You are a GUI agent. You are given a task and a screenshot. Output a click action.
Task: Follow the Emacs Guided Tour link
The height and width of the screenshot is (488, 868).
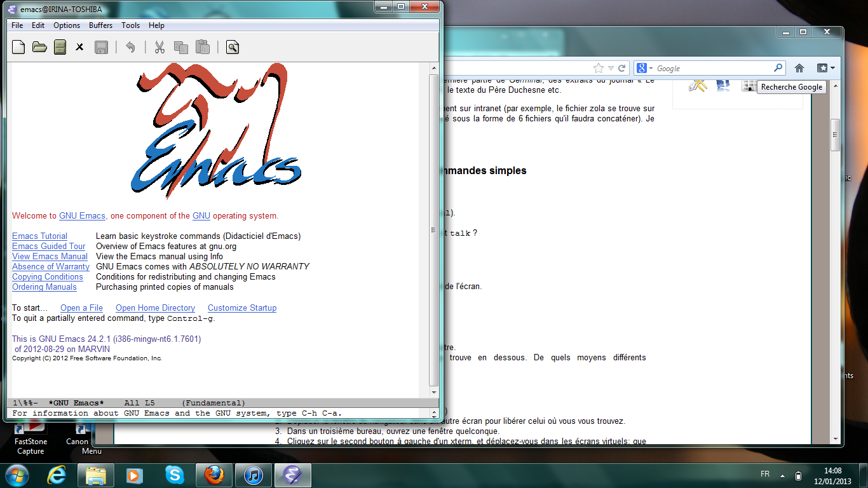pos(48,246)
